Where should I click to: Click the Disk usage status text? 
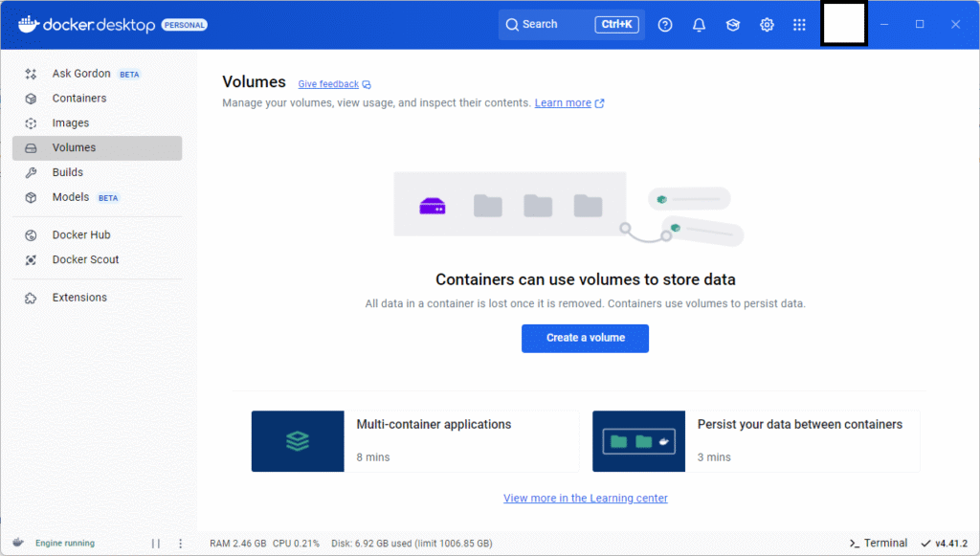click(x=412, y=544)
